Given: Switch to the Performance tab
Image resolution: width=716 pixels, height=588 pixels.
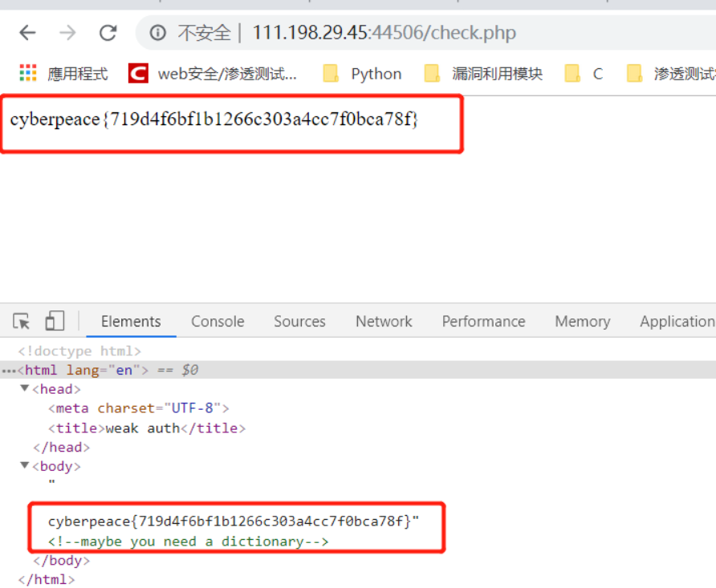Looking at the screenshot, I should tap(483, 322).
